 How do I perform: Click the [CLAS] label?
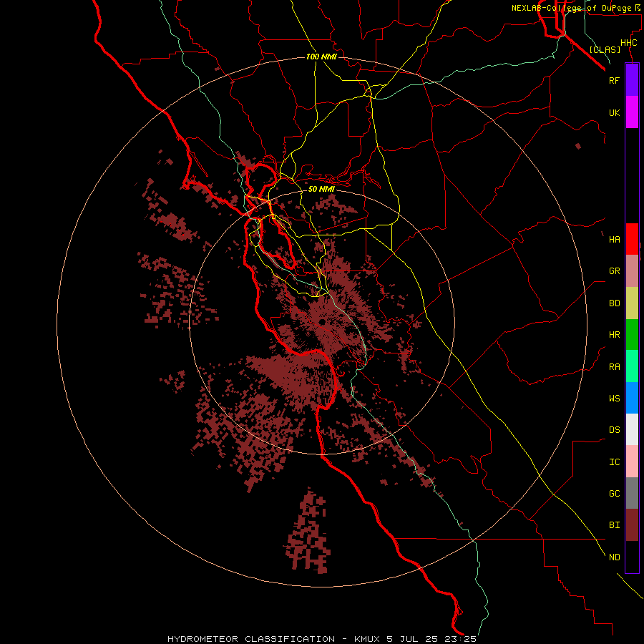(605, 49)
